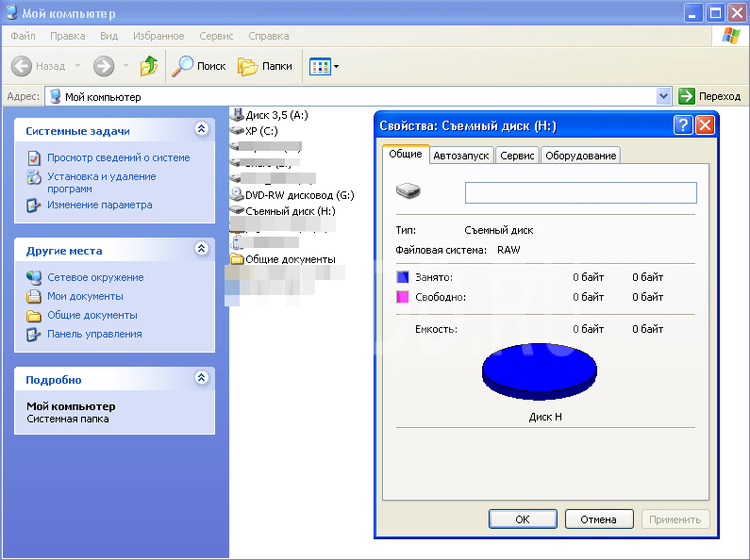Screen dimensions: 750x560
Task: Click My Computer icon in title bar
Action: [11, 12]
